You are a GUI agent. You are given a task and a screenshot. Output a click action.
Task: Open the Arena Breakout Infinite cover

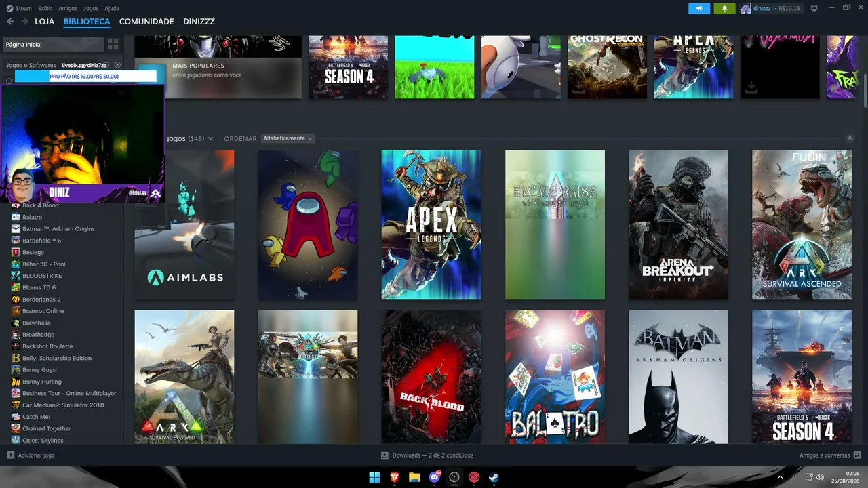pos(678,224)
